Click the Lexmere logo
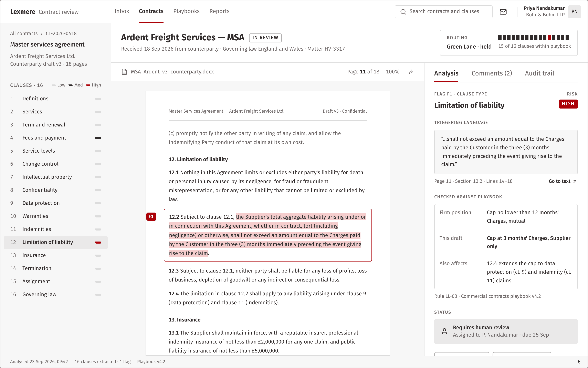This screenshot has width=588, height=368. pos(23,12)
